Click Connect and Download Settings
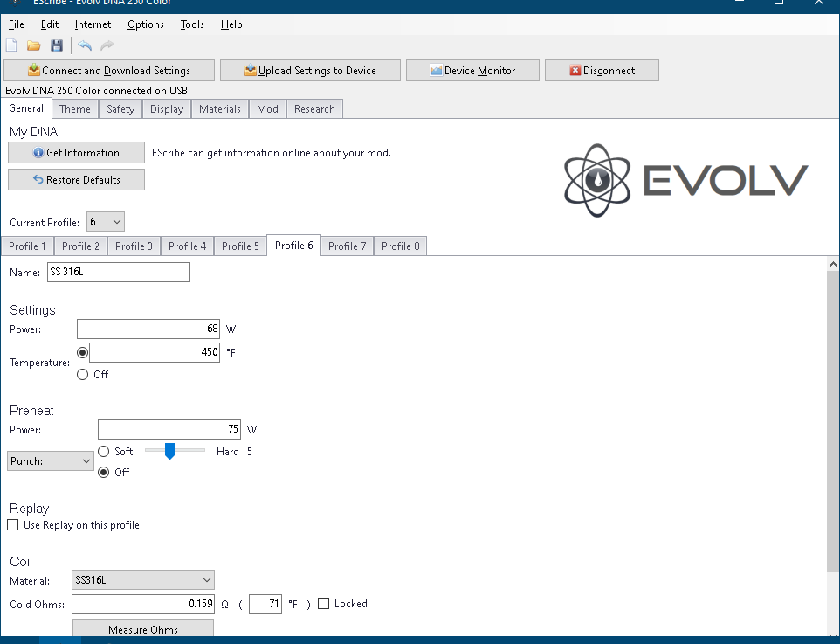840x644 pixels. 109,71
